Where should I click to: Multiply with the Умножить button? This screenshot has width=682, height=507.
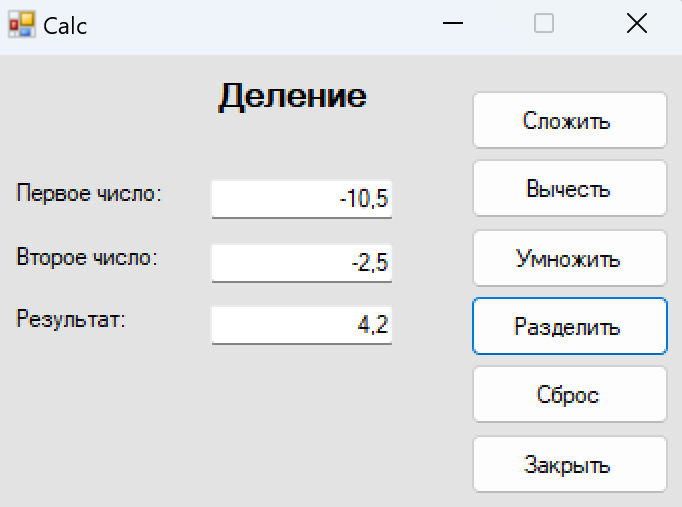pyautogui.click(x=570, y=258)
